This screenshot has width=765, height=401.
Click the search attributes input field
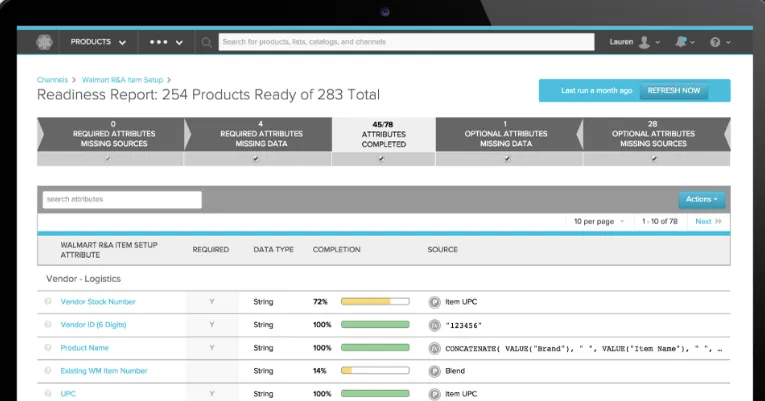point(122,200)
